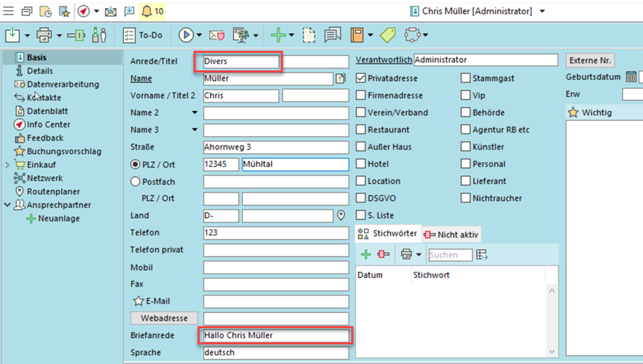
Task: Click the map pin icon beside Land
Action: pyautogui.click(x=341, y=216)
